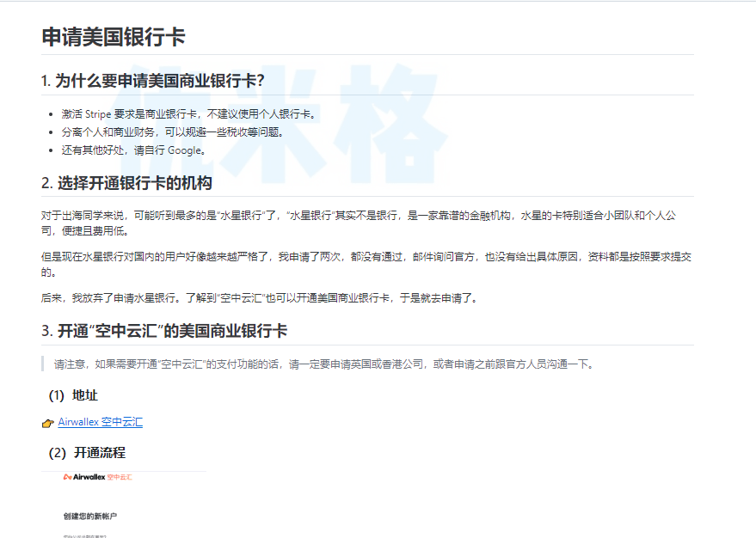Click 创建您的新帐户 text in the screenshot image
This screenshot has width=756, height=538.
coord(89,517)
